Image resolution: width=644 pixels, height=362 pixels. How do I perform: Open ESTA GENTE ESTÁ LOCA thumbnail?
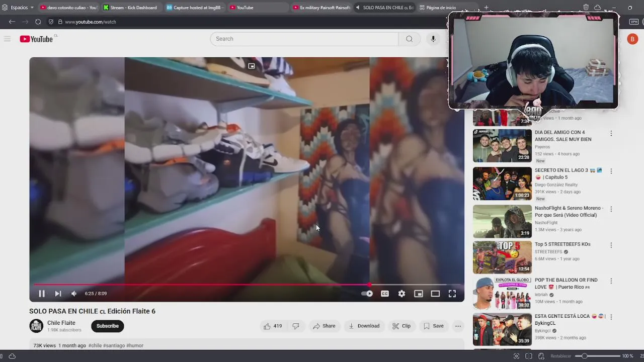click(502, 329)
